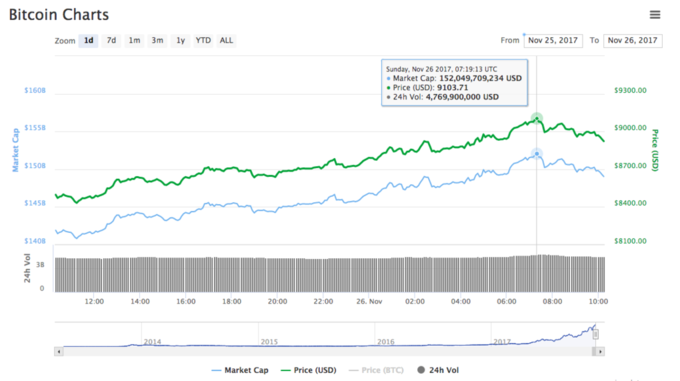Click the $8700.00 price axis label

630,166
